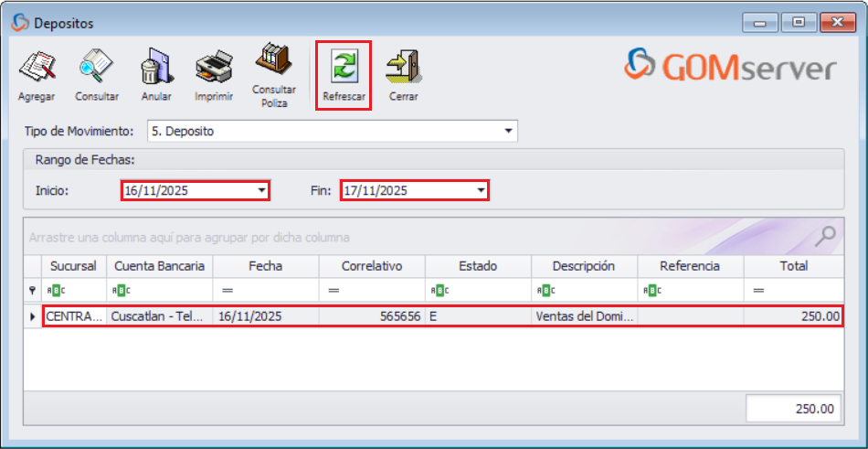Click the grid search magnifier icon
Viewport: 868px width, 449px height.
click(x=825, y=237)
